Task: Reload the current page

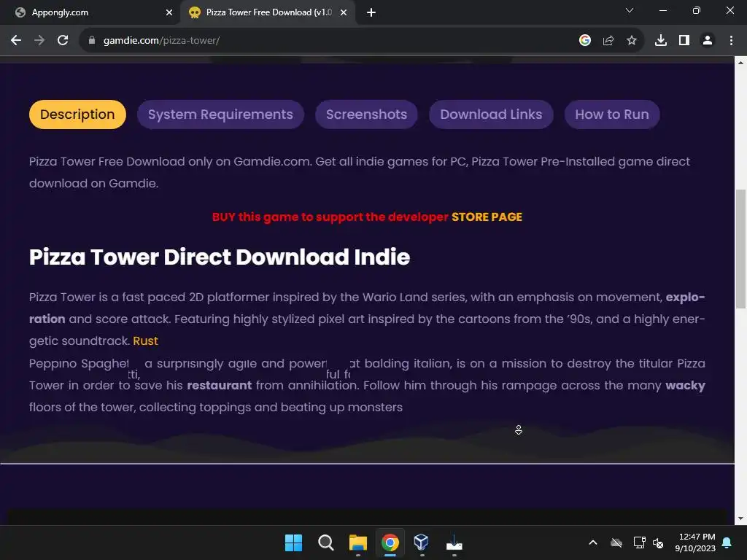Action: (63, 41)
